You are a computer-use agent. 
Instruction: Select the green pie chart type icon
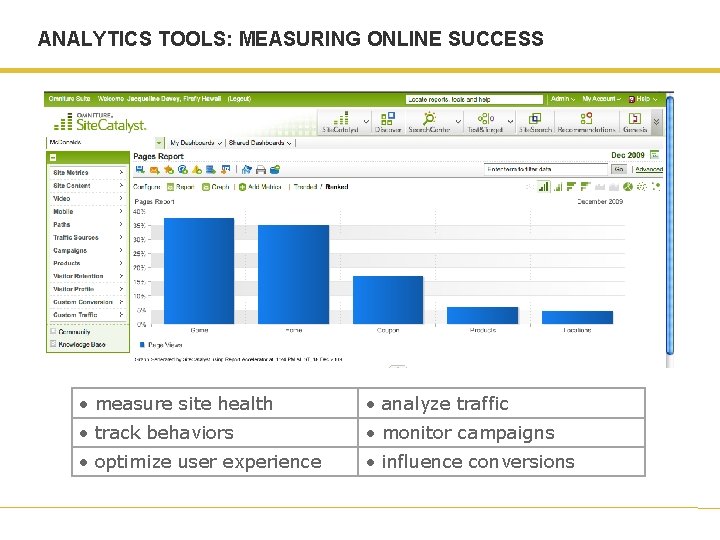[628, 186]
